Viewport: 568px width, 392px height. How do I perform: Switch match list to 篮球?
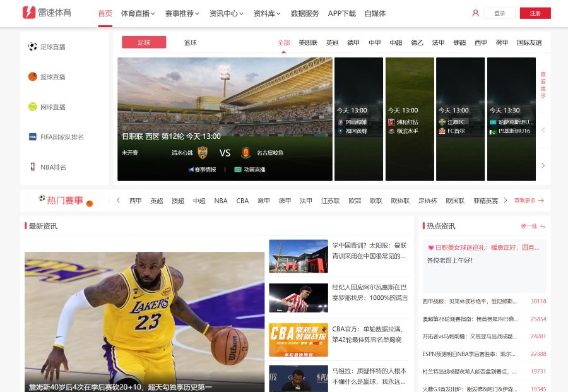pos(190,42)
